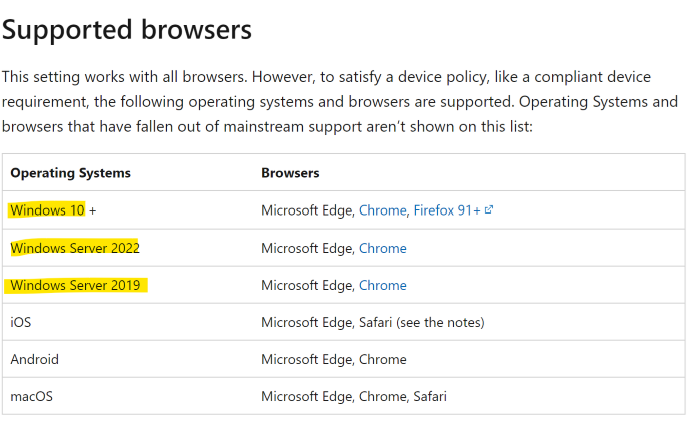Open the Chrome link in Windows 10 row
The width and height of the screenshot is (698, 424).
point(383,210)
